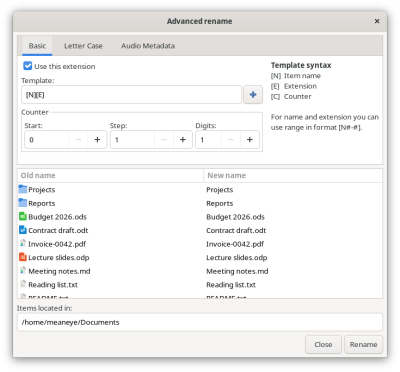Screen dimensions: 400x372
Task: Click the Digits counter value field
Action: 208,140
